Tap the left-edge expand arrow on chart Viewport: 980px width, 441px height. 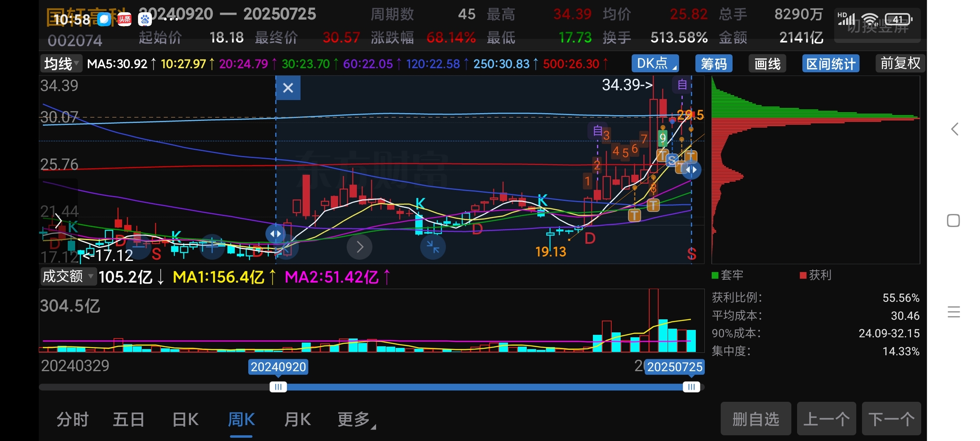tap(58, 221)
